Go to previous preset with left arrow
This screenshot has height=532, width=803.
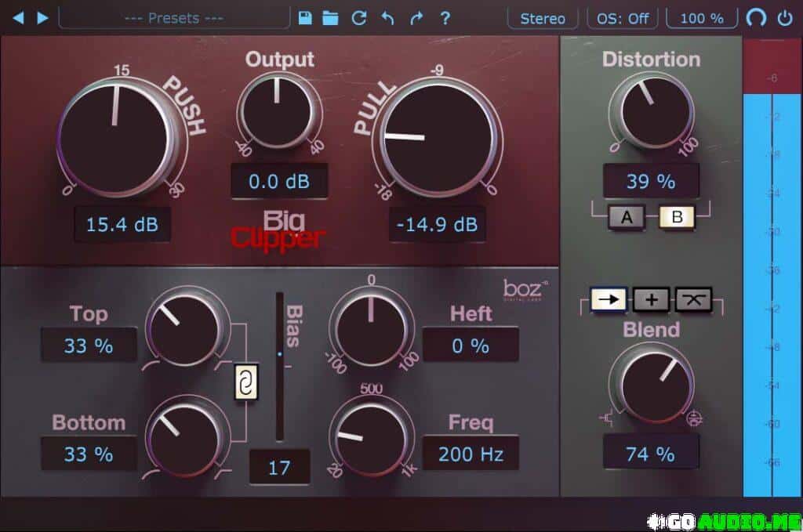19,18
